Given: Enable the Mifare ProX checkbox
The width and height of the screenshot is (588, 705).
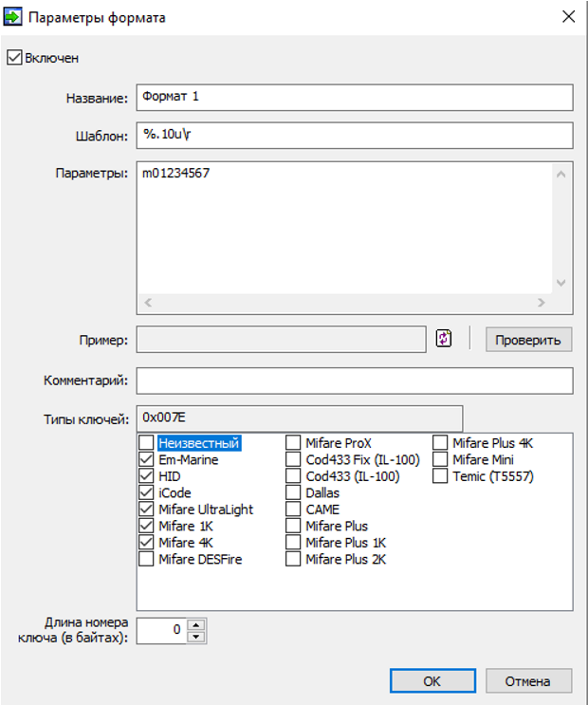Looking at the screenshot, I should [x=293, y=443].
